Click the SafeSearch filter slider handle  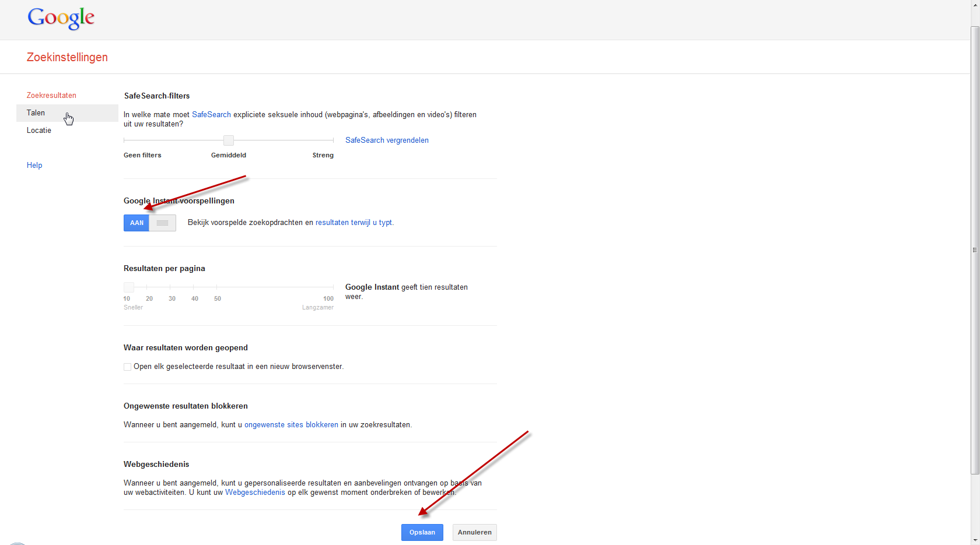point(229,140)
